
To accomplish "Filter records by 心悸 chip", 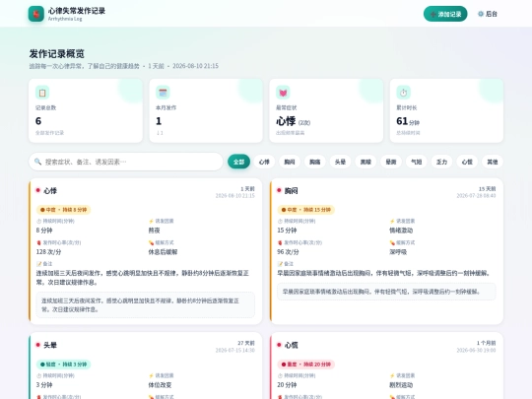I will pos(264,162).
